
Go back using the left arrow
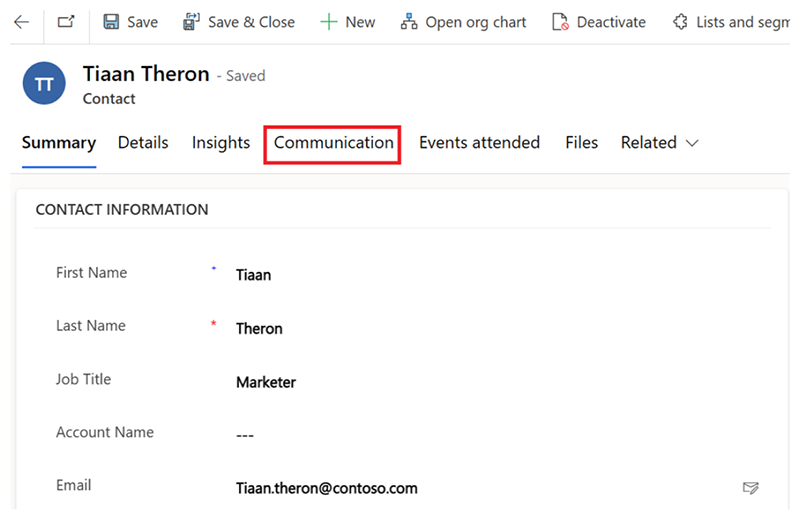pyautogui.click(x=21, y=22)
